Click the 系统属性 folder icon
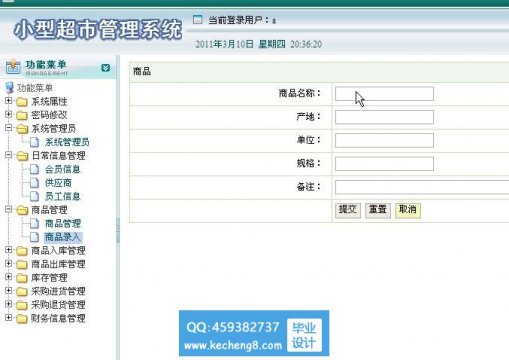 click(x=22, y=102)
